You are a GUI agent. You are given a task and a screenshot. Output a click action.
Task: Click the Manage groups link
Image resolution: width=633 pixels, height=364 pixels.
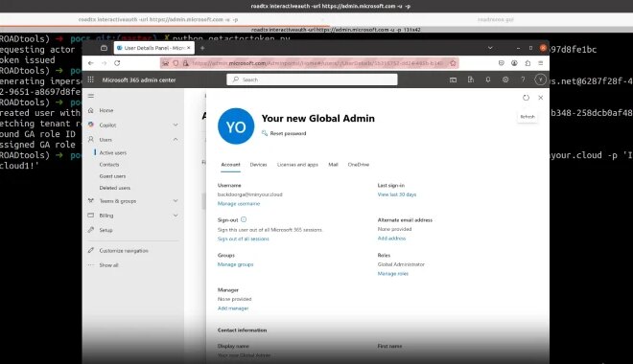tap(235, 264)
